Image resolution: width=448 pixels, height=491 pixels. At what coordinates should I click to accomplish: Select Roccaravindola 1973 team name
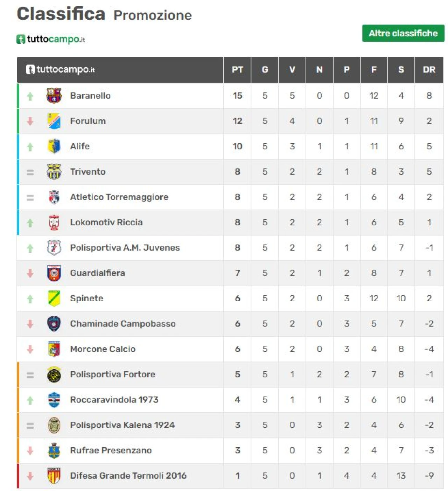coord(114,400)
